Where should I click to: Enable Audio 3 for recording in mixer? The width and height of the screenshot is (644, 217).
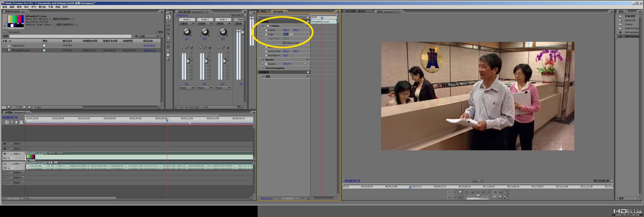pos(228,47)
